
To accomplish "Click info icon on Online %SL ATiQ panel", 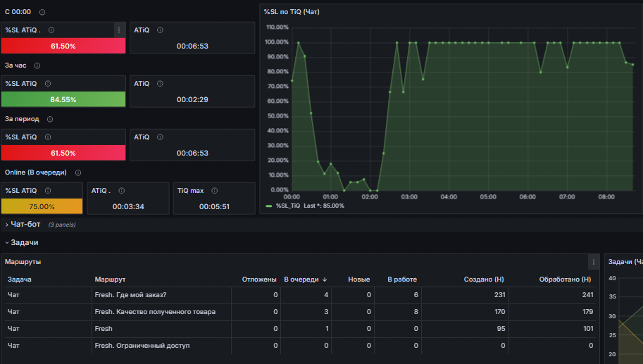I will coord(48,191).
